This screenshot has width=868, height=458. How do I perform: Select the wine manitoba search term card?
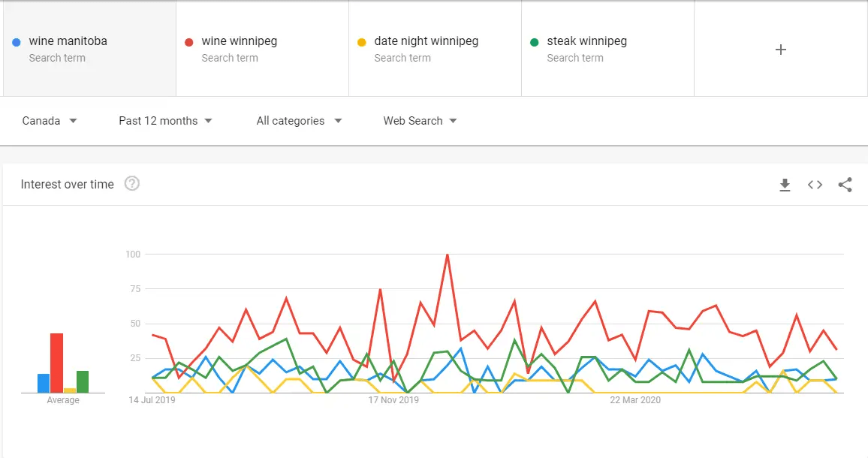point(89,49)
